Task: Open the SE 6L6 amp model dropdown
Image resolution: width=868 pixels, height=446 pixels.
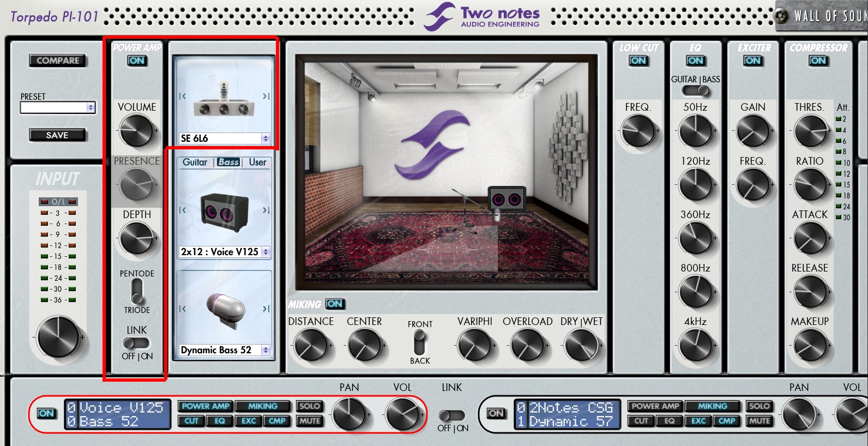Action: click(x=266, y=138)
